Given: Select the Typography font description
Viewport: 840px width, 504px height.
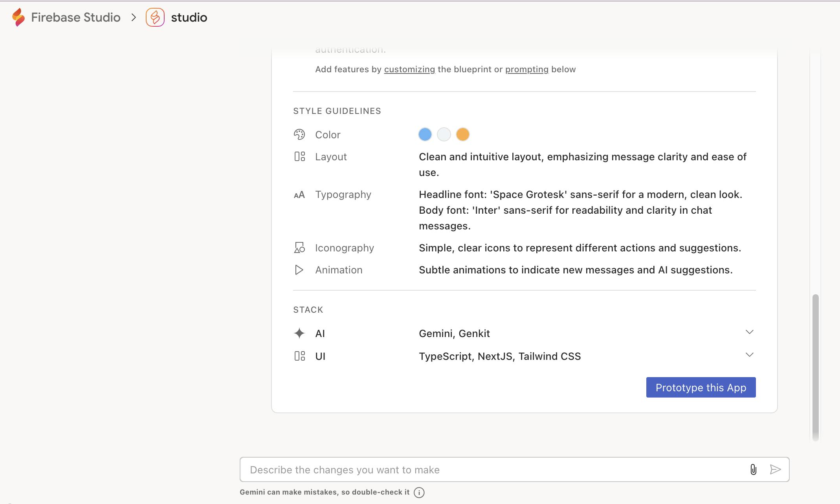Looking at the screenshot, I should click(581, 210).
